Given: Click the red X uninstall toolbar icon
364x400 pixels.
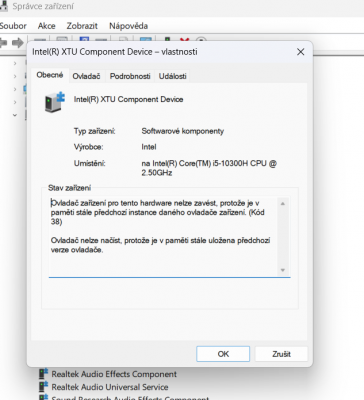Looking at the screenshot, I should (x=184, y=40).
